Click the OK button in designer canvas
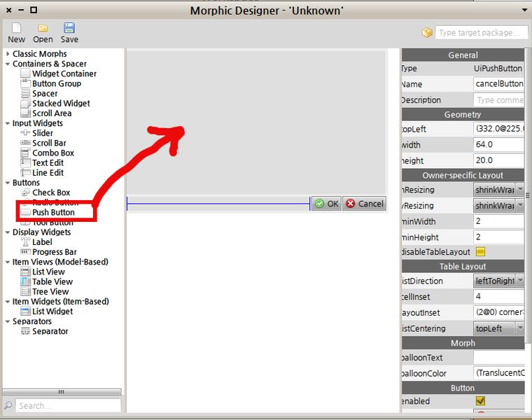This screenshot has width=532, height=420. coord(326,204)
